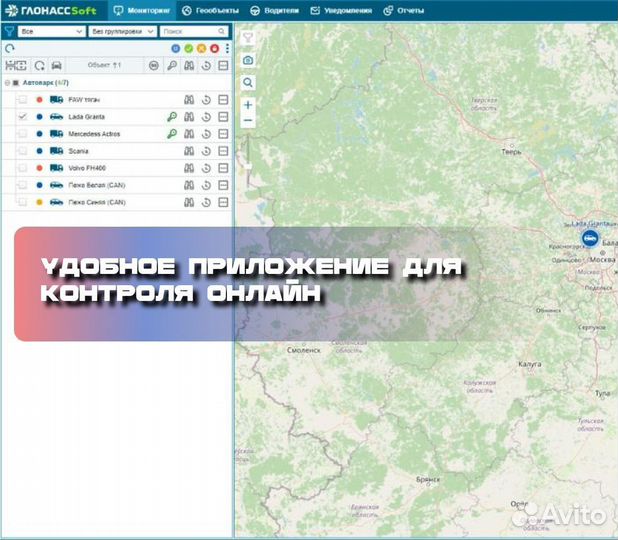Select the orange status filter circle
Screen dimensions: 618x540
[201, 48]
